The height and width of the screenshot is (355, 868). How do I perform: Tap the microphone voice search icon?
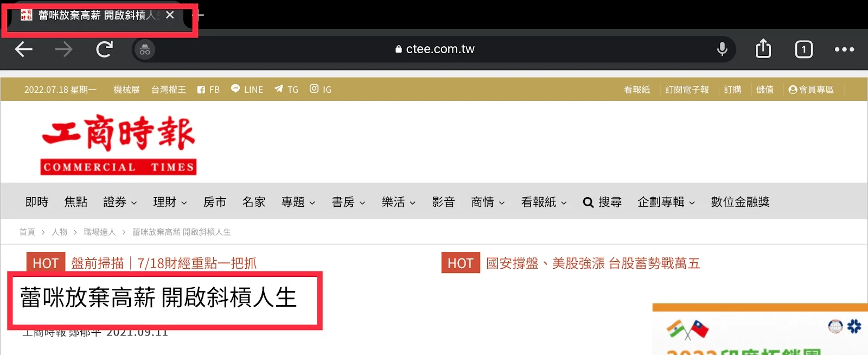(x=722, y=49)
